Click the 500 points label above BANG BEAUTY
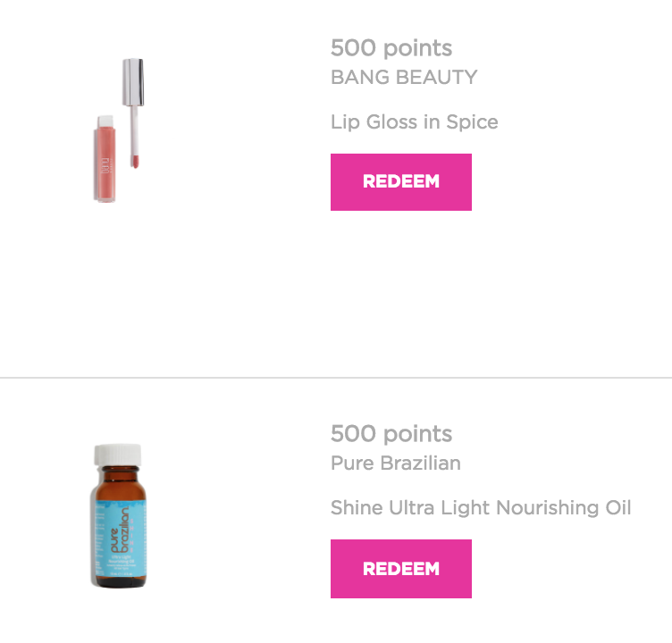The width and height of the screenshot is (672, 643). click(x=391, y=48)
